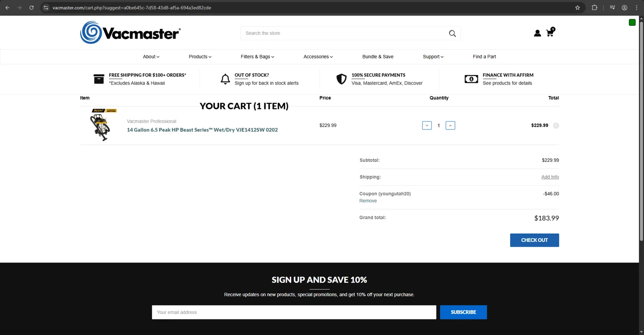Expand the Accessories menu
Viewport: 644px width, 335px height.
pyautogui.click(x=318, y=57)
